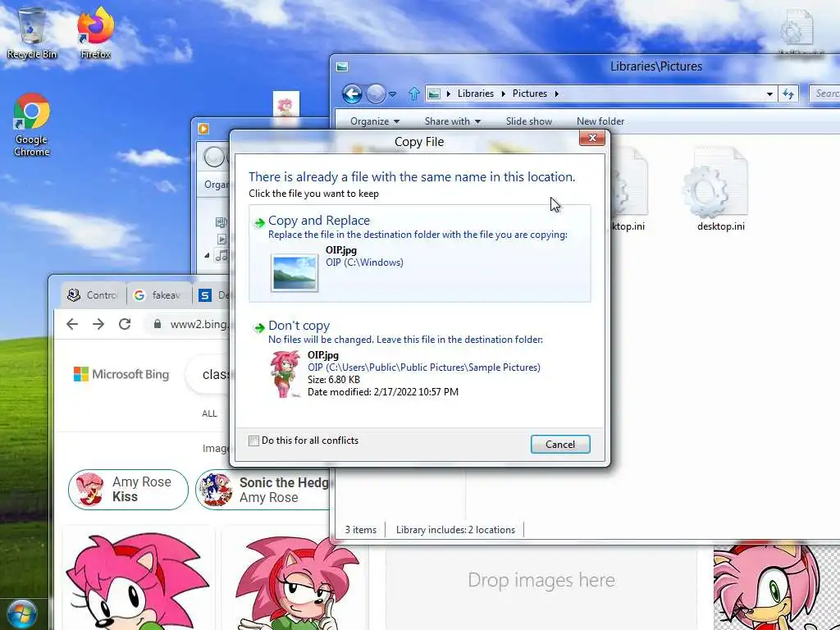Click the landscape OIP.jpg thumbnail in dialog
Image resolution: width=840 pixels, height=630 pixels.
(294, 273)
